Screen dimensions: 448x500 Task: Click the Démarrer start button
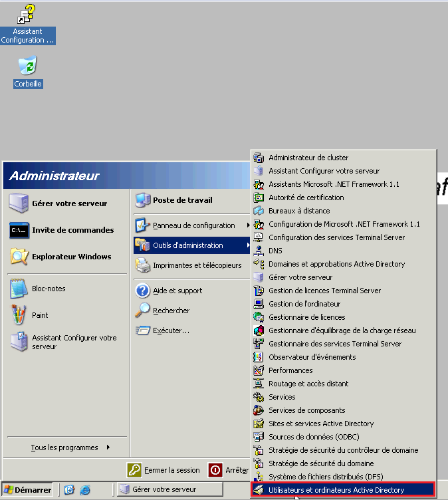[x=27, y=490]
